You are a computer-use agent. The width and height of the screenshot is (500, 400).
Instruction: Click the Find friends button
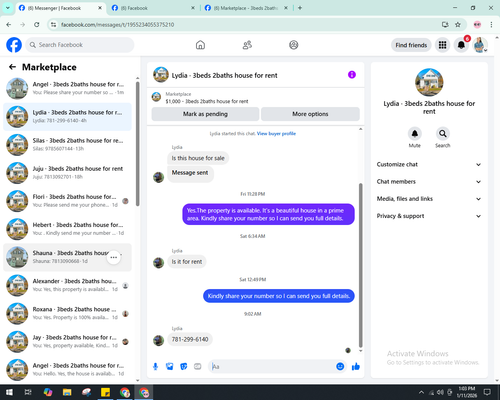click(411, 45)
